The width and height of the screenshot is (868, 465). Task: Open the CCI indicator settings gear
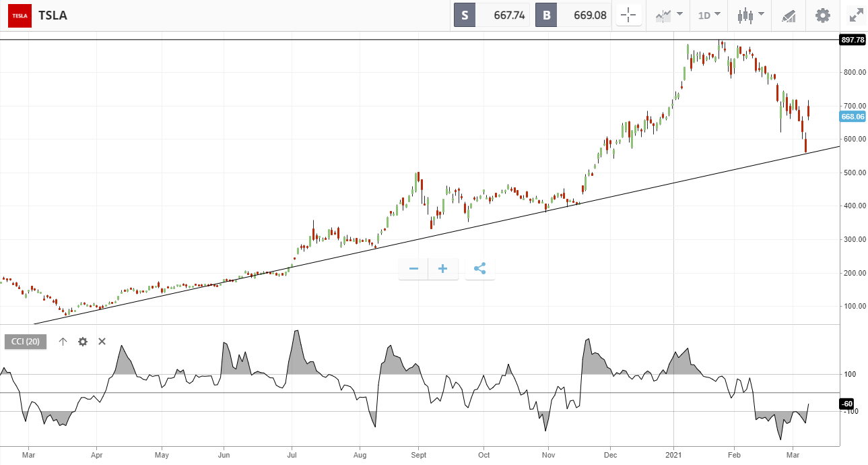[x=82, y=342]
